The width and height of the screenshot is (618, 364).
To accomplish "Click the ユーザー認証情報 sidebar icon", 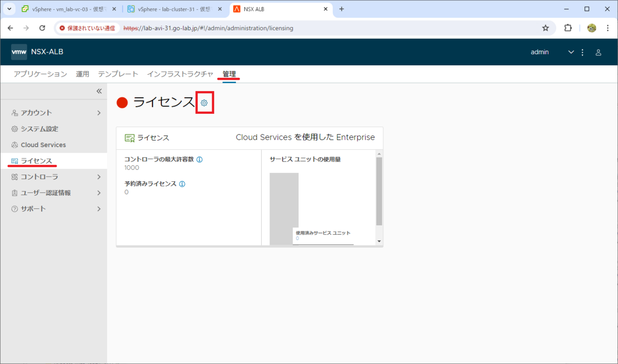I will click(14, 193).
